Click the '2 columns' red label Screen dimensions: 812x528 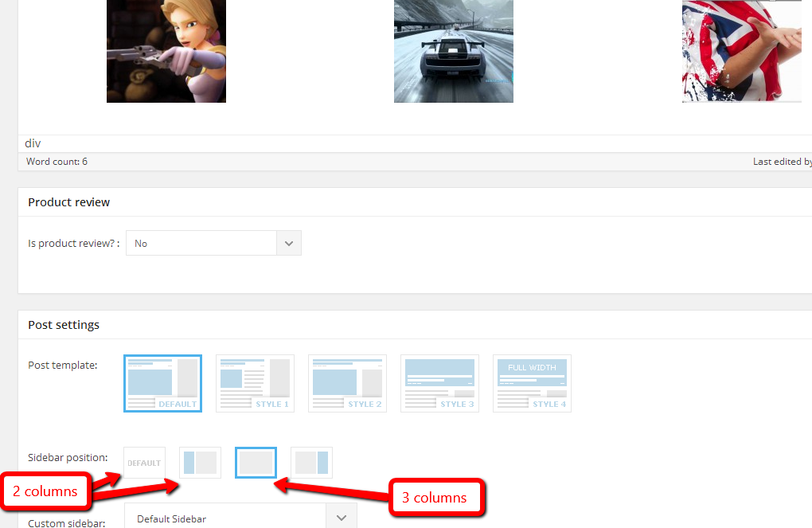coord(45,491)
